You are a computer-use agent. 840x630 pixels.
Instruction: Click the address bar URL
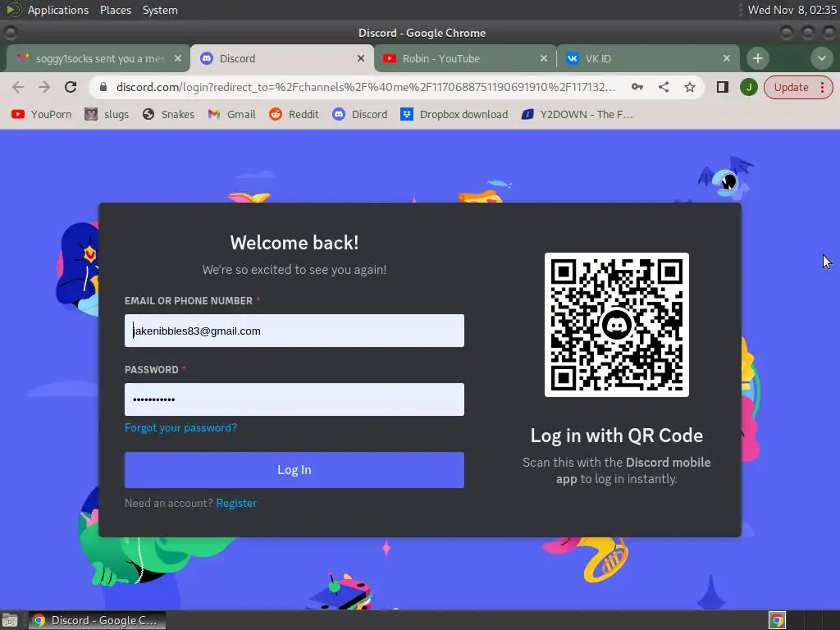point(365,87)
